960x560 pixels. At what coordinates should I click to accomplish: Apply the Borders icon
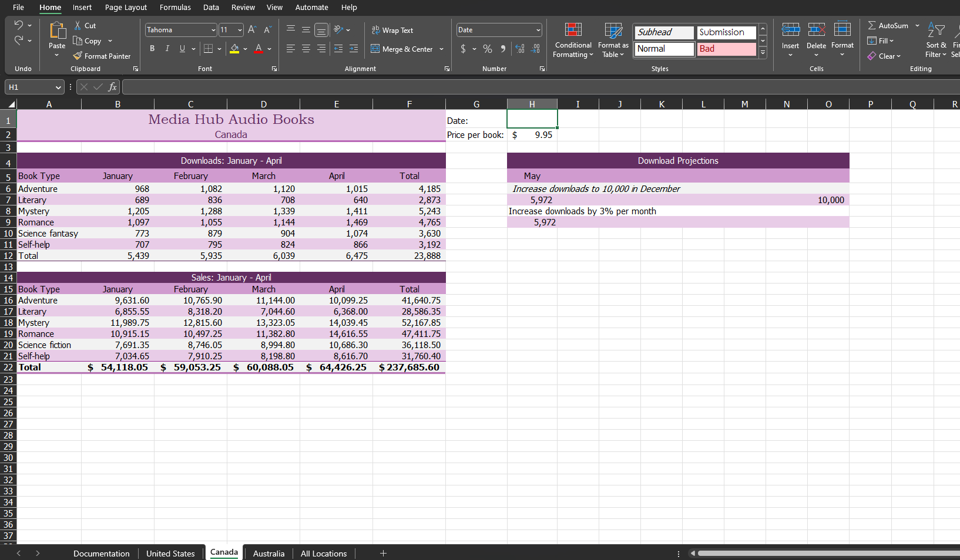[x=208, y=49]
